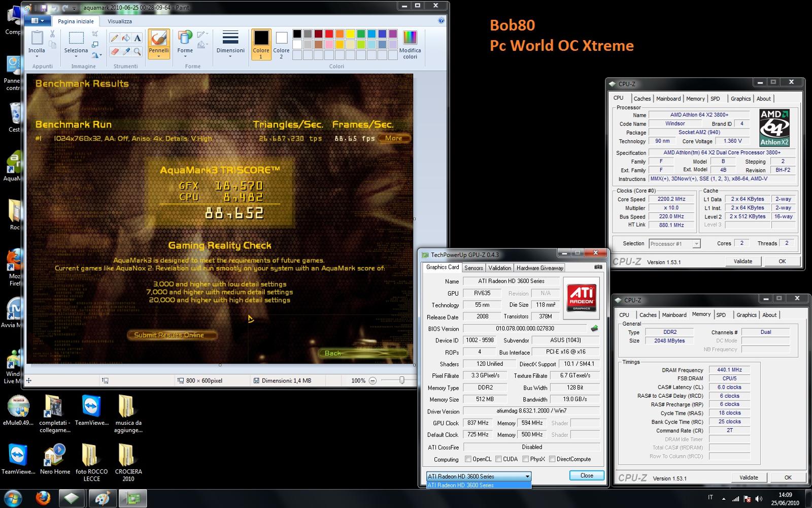
Task: Open the Sensors tab in GPU-Z
Action: [473, 268]
